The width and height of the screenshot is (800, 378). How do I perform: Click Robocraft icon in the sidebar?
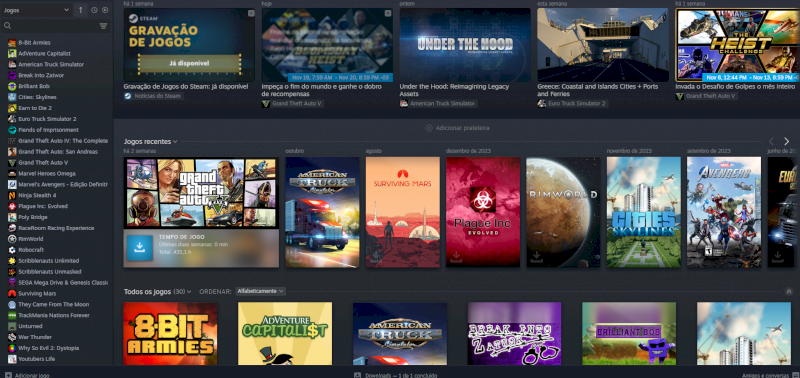click(x=12, y=250)
